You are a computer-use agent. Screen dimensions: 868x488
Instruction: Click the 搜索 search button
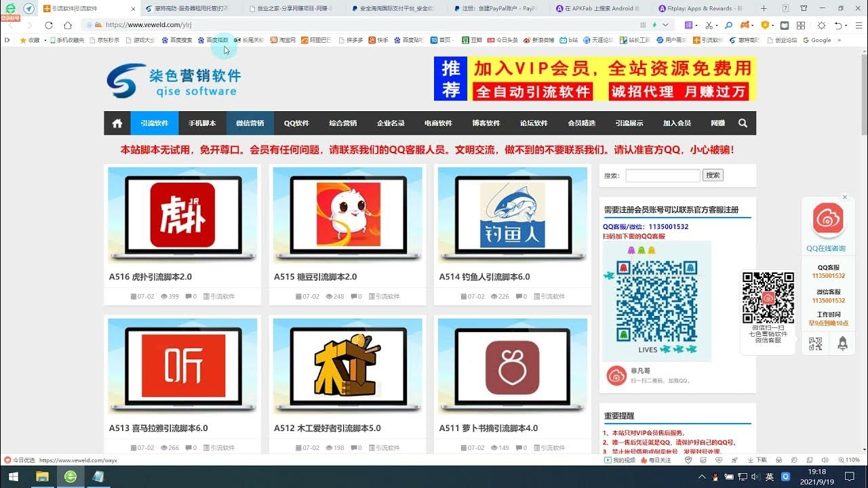coord(713,175)
